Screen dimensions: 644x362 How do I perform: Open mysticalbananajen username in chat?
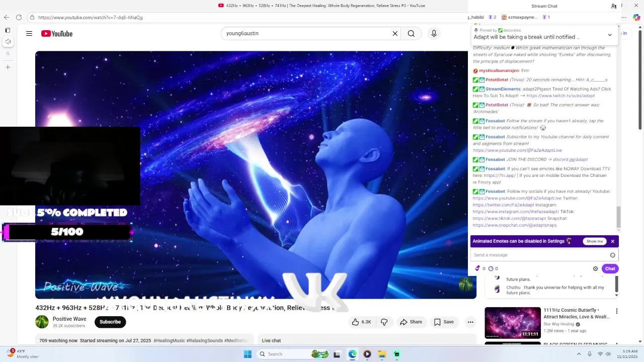tap(499, 70)
